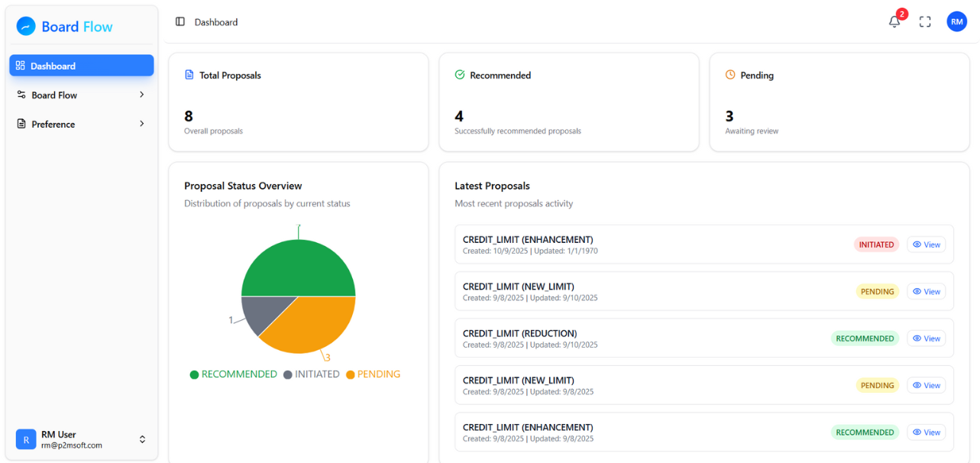Select Dashboard in the sidebar

pyautogui.click(x=81, y=66)
